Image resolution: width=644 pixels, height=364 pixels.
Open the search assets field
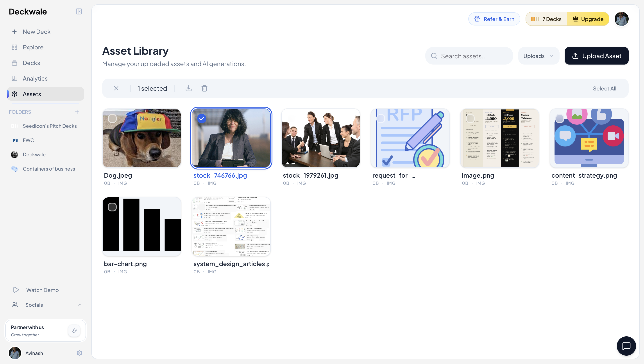coord(469,56)
